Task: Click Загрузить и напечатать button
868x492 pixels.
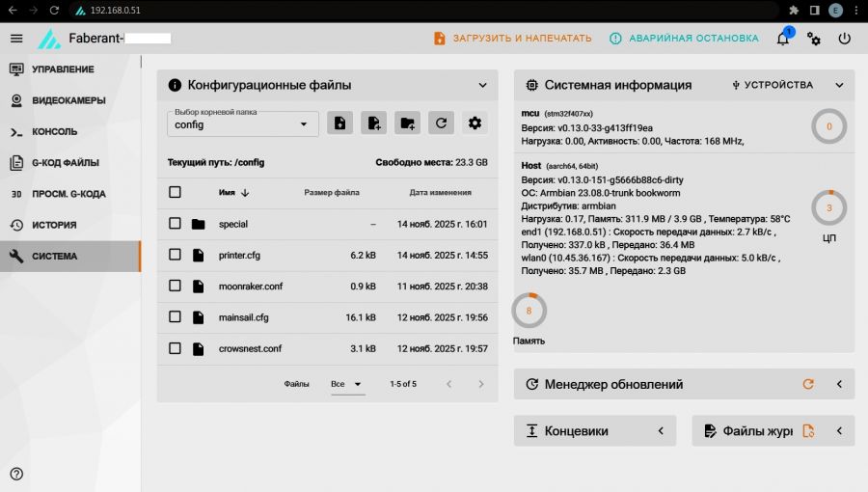Action: pyautogui.click(x=512, y=39)
